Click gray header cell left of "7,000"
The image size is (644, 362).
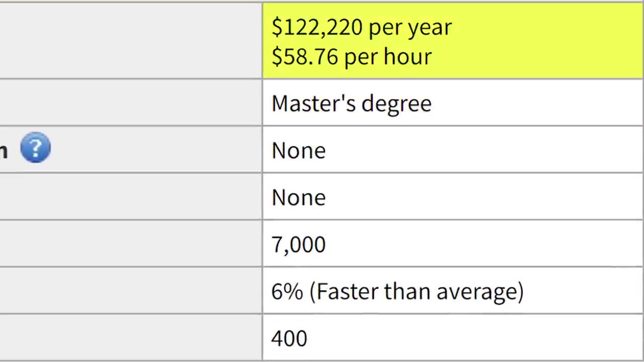tap(131, 244)
